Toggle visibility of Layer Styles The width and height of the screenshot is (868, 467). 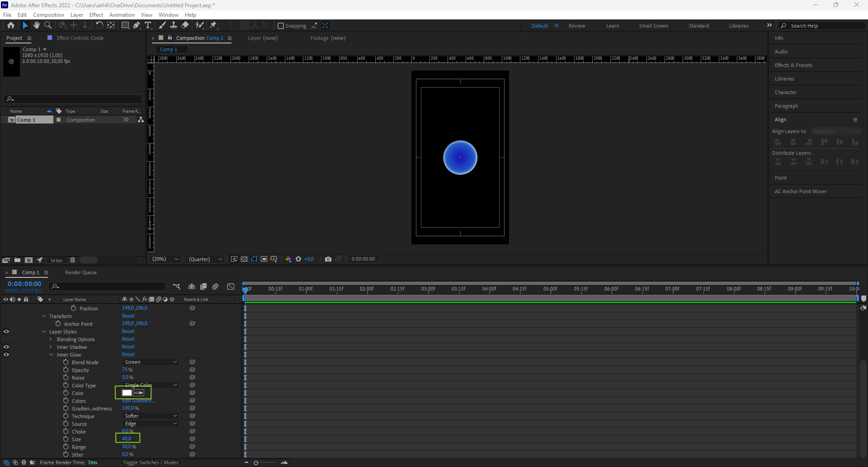(x=6, y=332)
